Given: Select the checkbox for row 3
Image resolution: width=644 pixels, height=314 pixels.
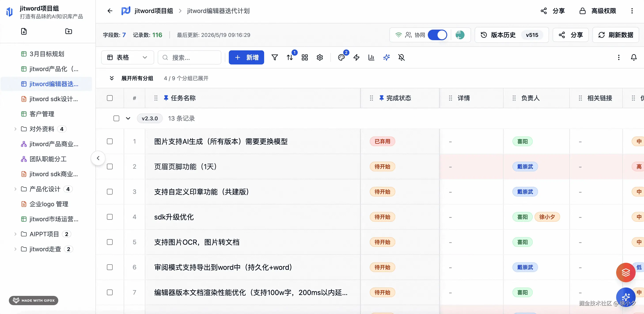Looking at the screenshot, I should pyautogui.click(x=110, y=191).
